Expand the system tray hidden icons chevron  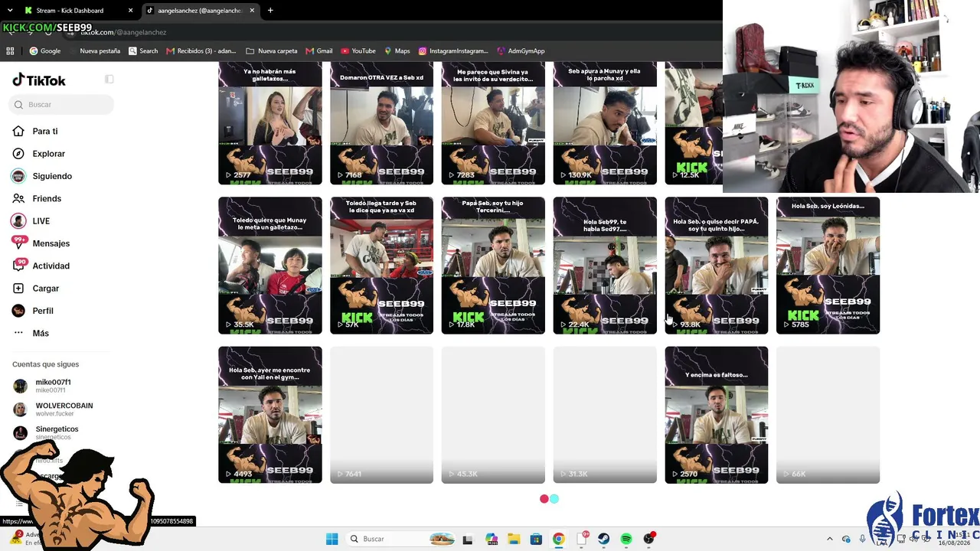830,539
